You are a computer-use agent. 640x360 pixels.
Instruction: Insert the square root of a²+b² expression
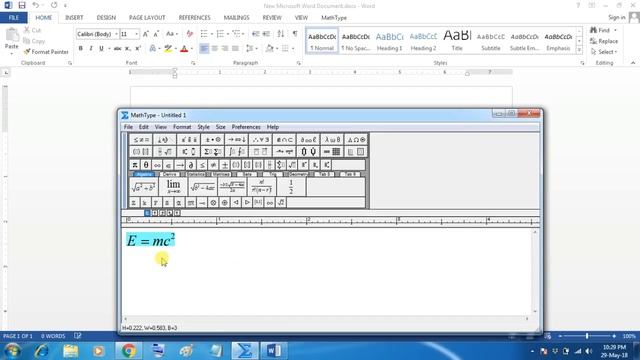pos(143,187)
